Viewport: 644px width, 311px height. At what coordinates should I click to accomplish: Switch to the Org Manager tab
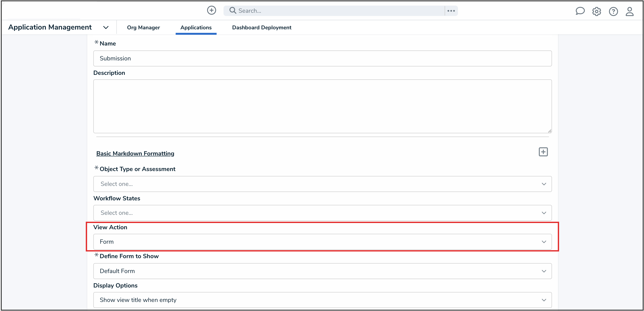143,28
